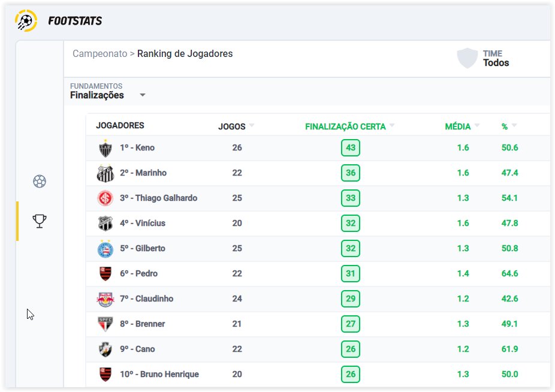Image resolution: width=555 pixels, height=392 pixels.
Task: Click Keno's Atlético Mineiro club crest
Action: pos(105,148)
